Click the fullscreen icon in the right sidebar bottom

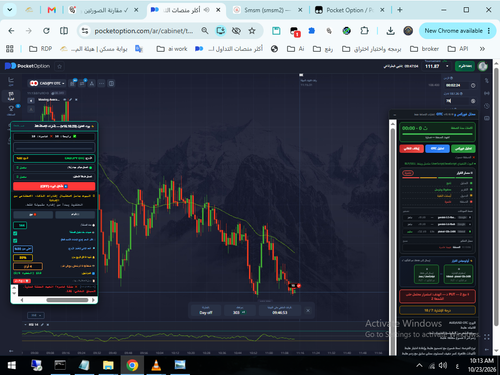(x=487, y=337)
